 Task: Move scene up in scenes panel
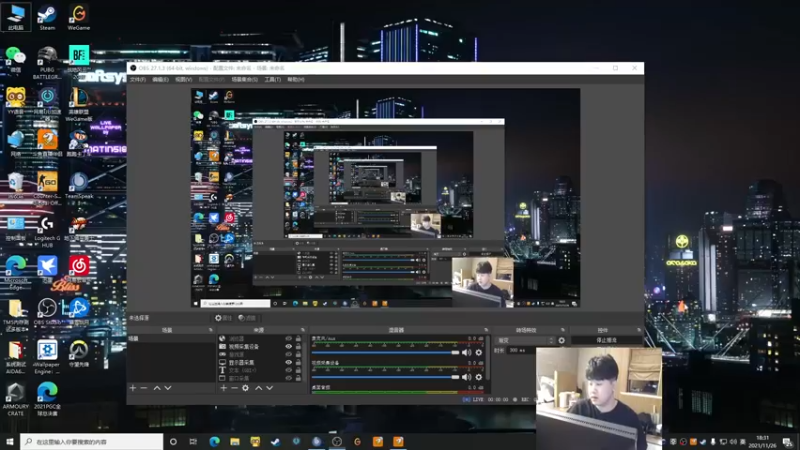157,388
